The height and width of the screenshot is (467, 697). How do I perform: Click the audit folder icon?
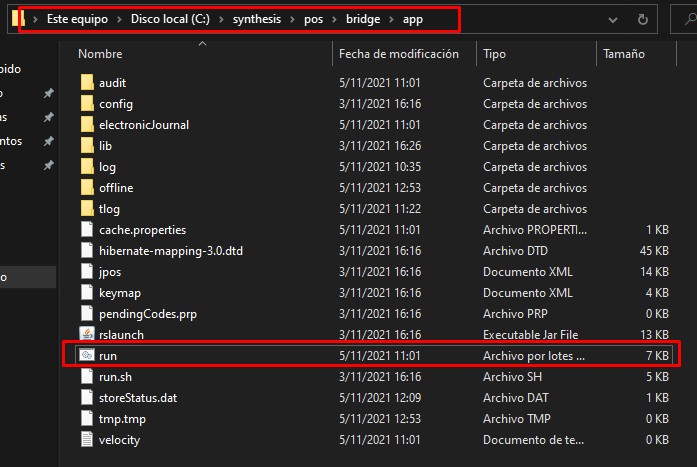[86, 83]
